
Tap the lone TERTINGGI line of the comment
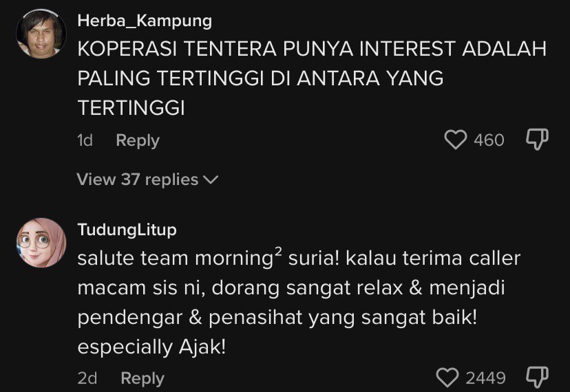(x=131, y=109)
